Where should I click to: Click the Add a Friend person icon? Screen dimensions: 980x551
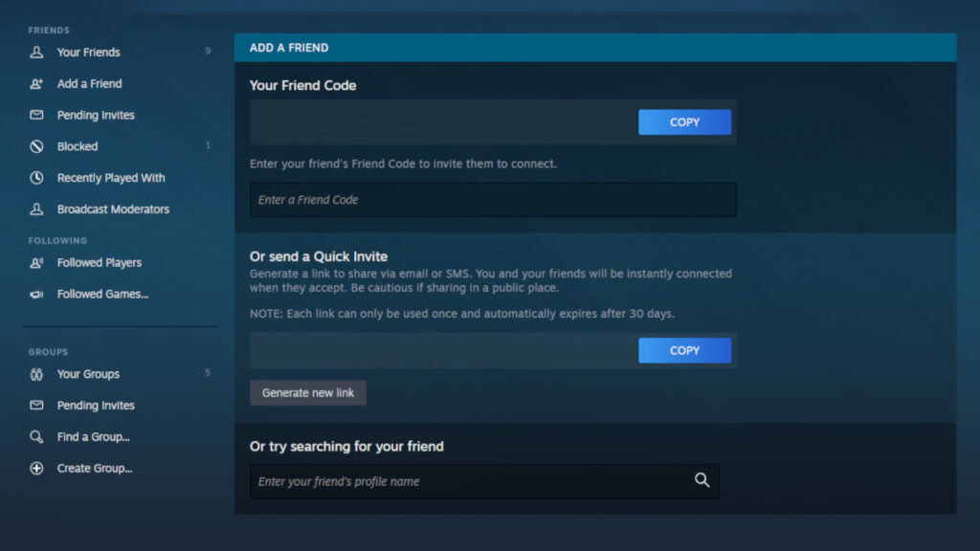click(x=34, y=83)
